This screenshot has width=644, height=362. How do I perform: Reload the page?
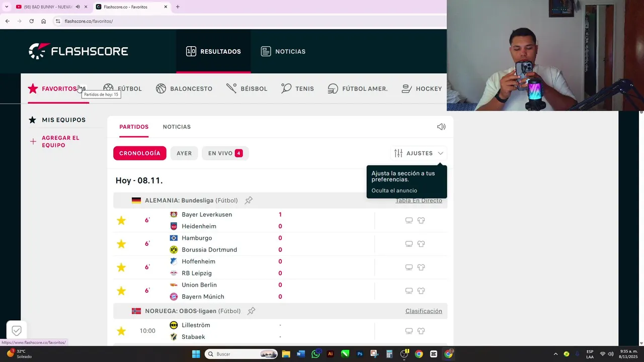31,21
